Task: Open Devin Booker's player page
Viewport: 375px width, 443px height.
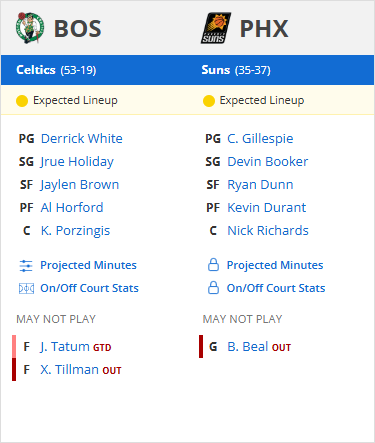Action: click(x=268, y=162)
